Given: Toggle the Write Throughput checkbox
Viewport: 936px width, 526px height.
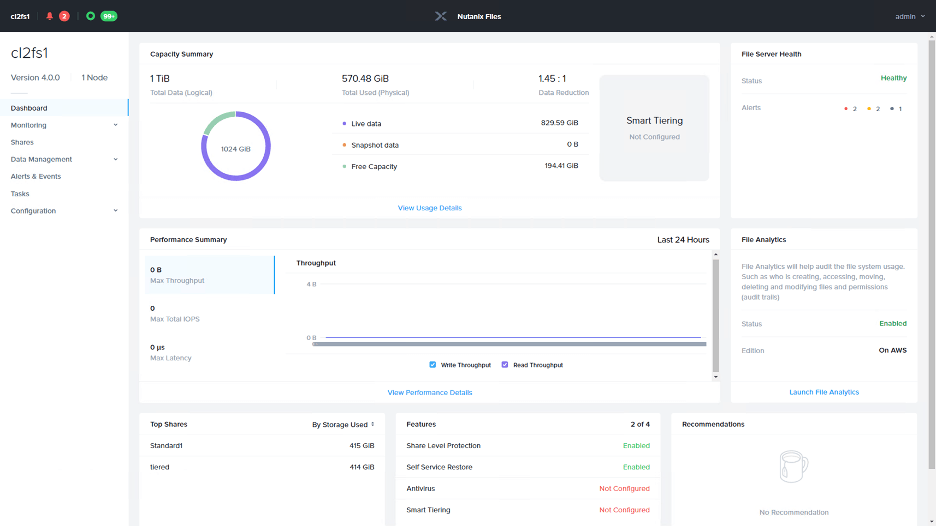Looking at the screenshot, I should (x=433, y=365).
